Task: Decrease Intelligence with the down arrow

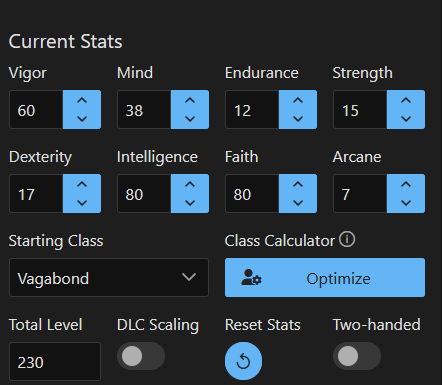Action: tap(190, 203)
